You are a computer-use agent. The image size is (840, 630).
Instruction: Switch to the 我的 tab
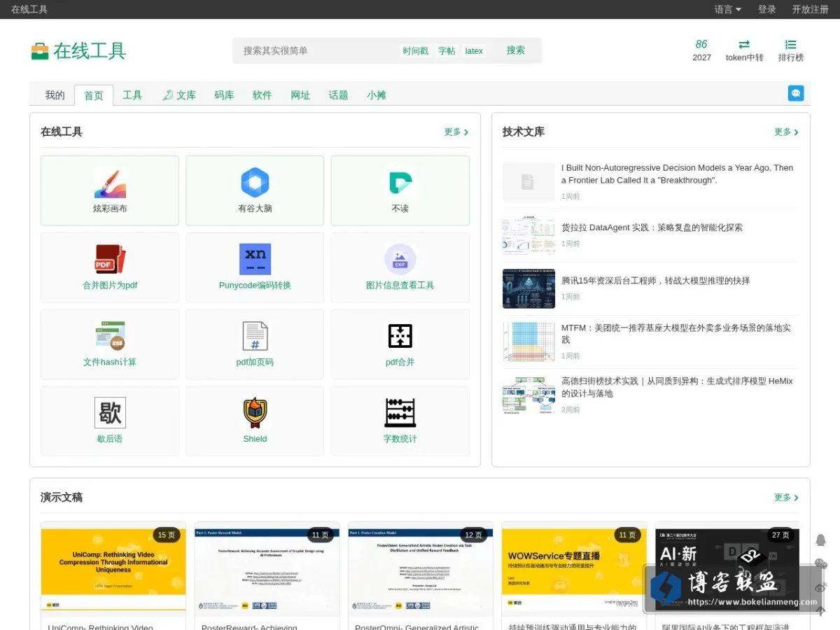[55, 95]
